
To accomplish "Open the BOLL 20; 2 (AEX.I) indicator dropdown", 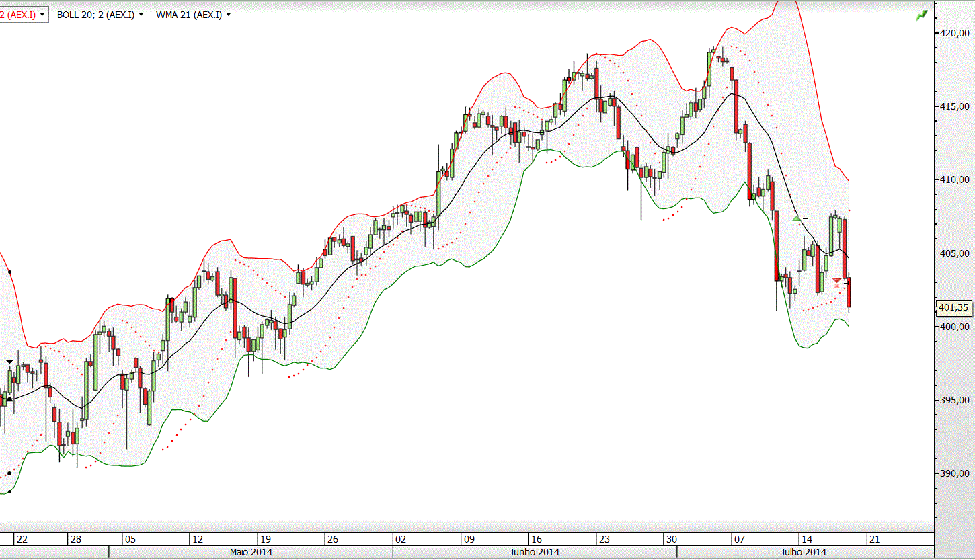I will (x=100, y=14).
